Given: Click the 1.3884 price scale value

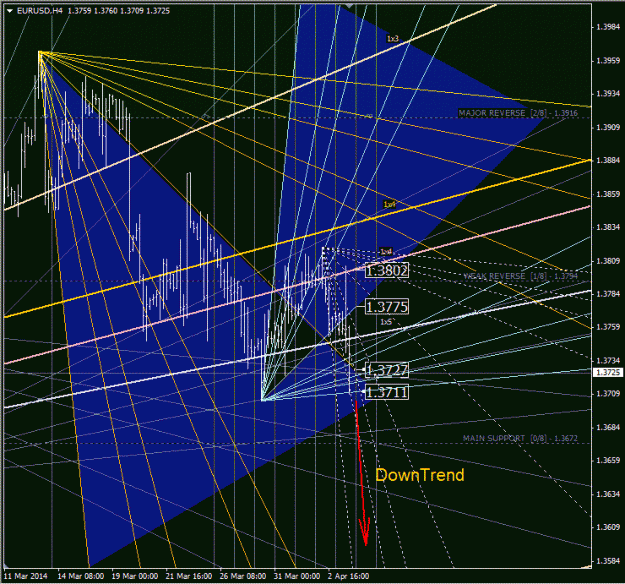Looking at the screenshot, I should pos(608,160).
